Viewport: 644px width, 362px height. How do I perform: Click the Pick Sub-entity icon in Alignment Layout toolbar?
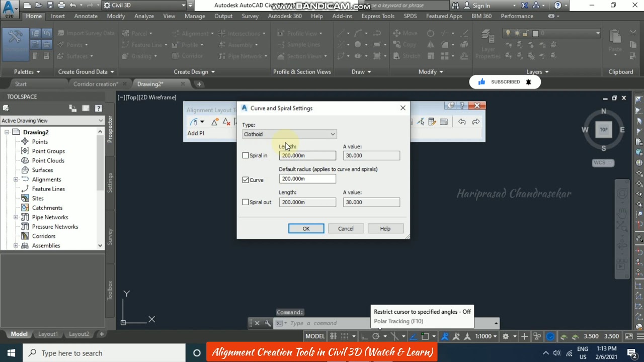tap(421, 122)
